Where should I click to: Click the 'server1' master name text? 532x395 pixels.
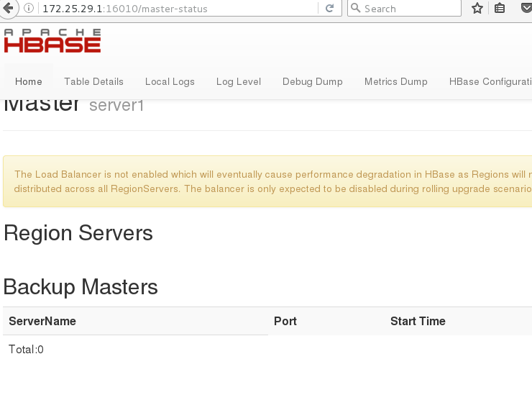click(116, 105)
